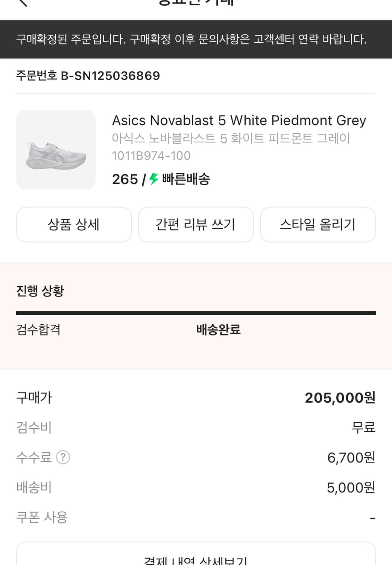
Task: Open 결제 내역 상세보기 at the bottom
Action: pyautogui.click(x=196, y=558)
